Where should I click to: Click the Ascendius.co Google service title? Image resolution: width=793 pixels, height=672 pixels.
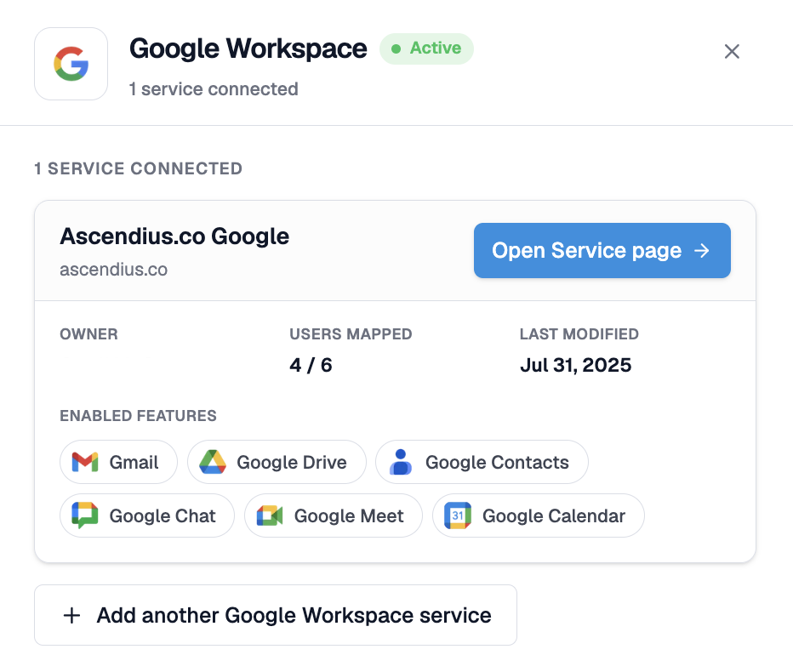[174, 236]
